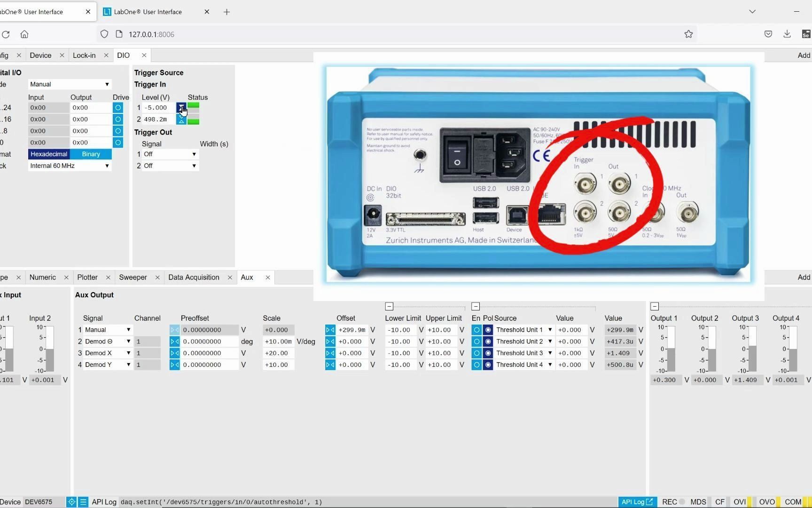Auto-zero the Demod Y preoffset
Image resolution: width=812 pixels, height=508 pixels.
click(x=174, y=365)
